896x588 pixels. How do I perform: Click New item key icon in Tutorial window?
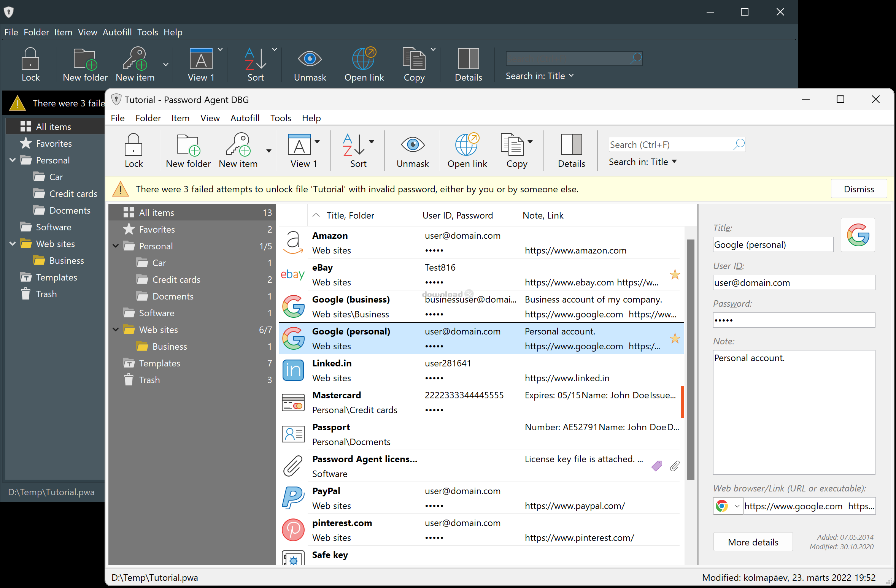point(238,145)
